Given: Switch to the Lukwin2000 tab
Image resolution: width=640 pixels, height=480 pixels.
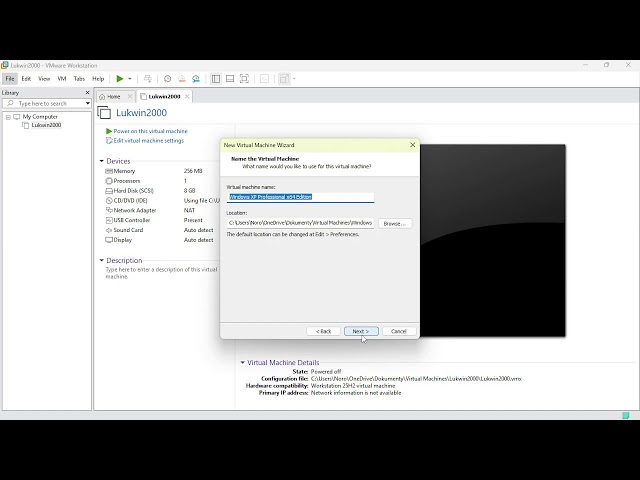Looking at the screenshot, I should click(x=164, y=97).
